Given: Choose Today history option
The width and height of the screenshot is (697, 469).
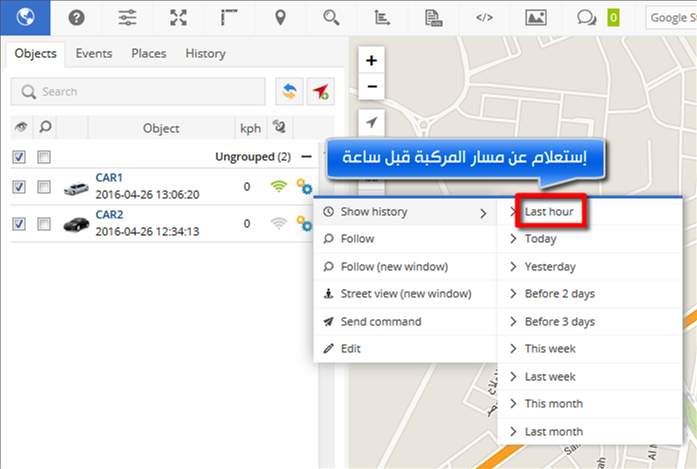Looking at the screenshot, I should click(590, 239).
